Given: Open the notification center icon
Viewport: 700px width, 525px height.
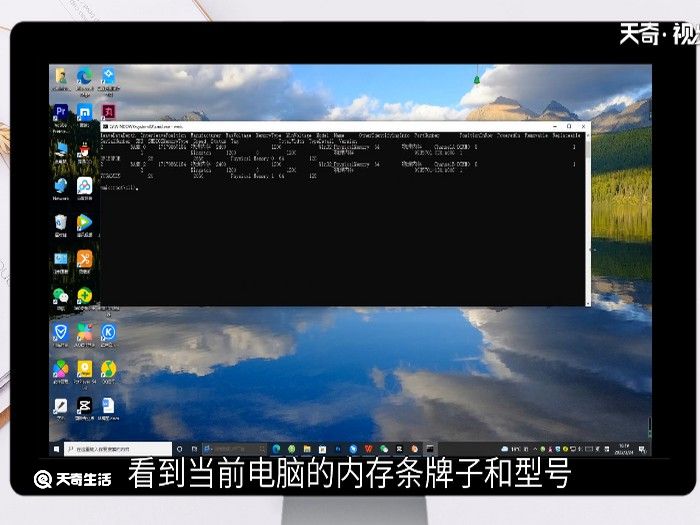Looking at the screenshot, I should (642, 449).
